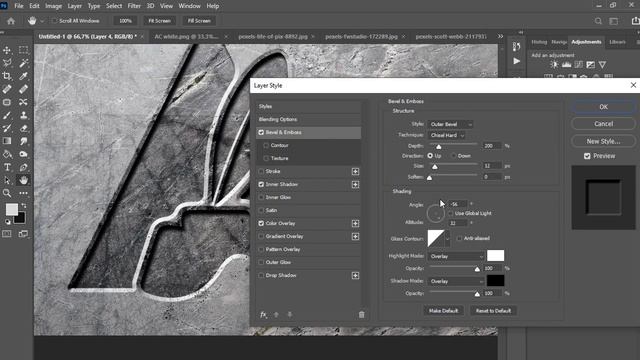Enable the Drop Shadow checkbox
Image resolution: width=640 pixels, height=360 pixels.
[261, 276]
